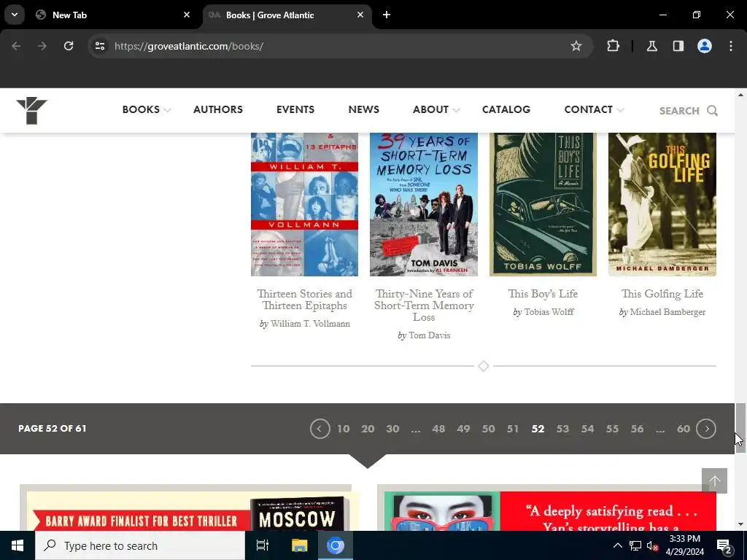Go to page 49 in pagination
Viewport: 747px width, 560px height.
pos(463,429)
